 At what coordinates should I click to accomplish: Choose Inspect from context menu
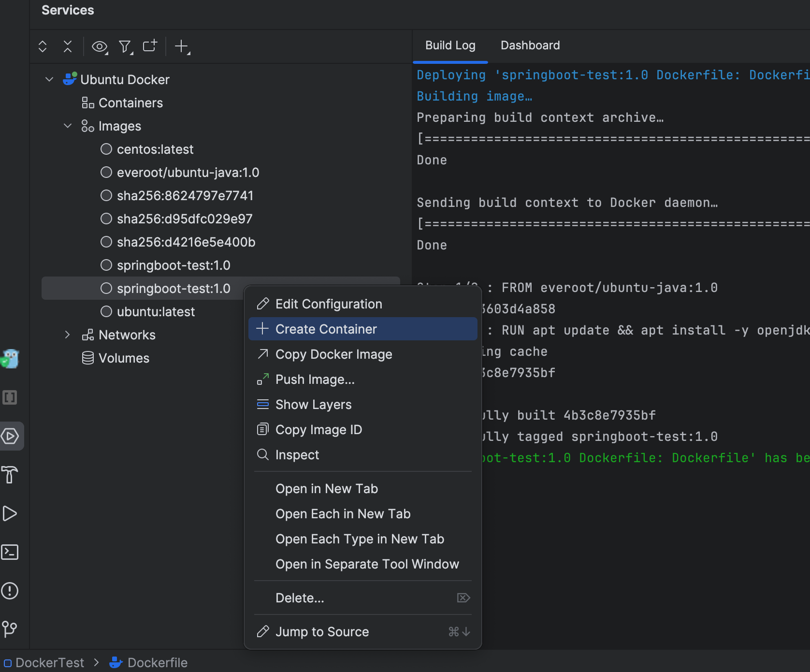coord(362,454)
